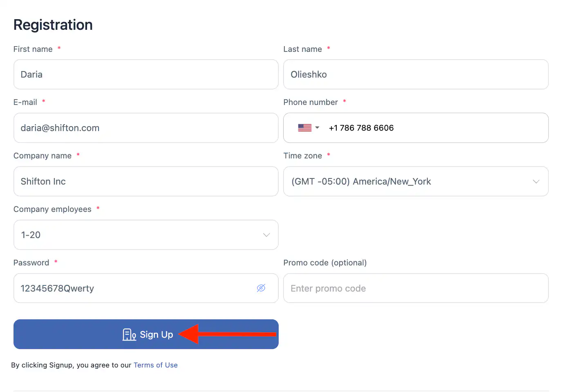Select the E-mail input field
The image size is (568, 392).
(146, 128)
